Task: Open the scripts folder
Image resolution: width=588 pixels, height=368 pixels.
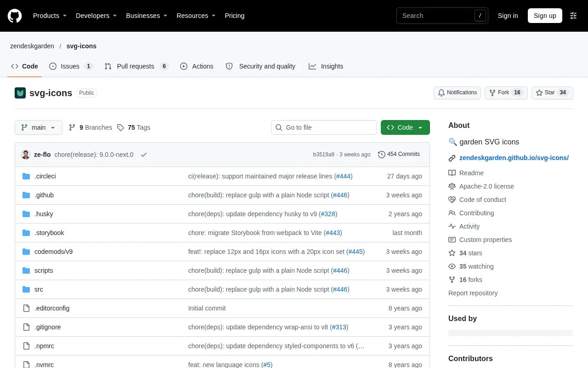Action: click(44, 270)
